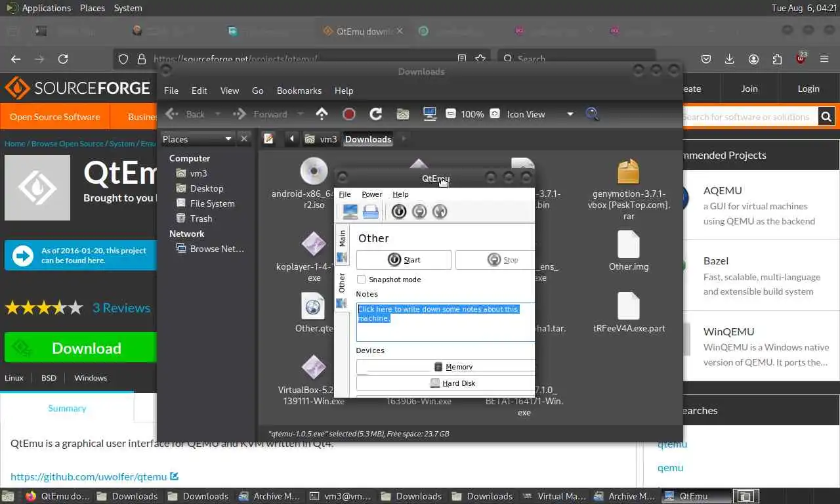Open the View menu in file manager
Viewport: 840px width, 504px height.
point(230,91)
